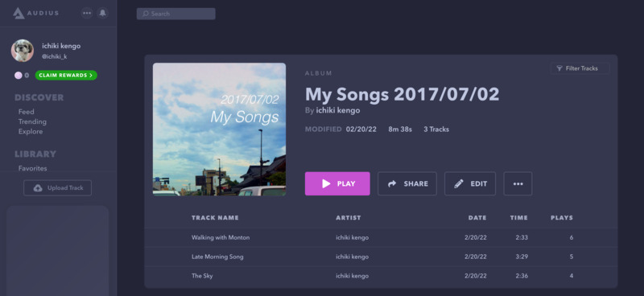Click duration 2:36

pos(522,276)
